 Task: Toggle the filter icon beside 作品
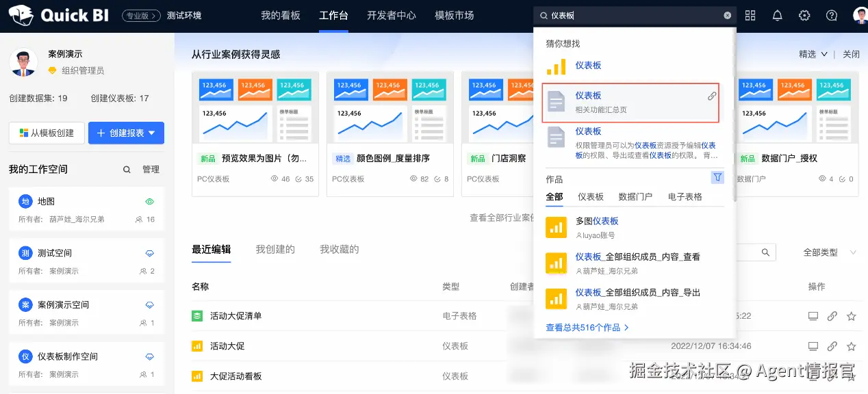coord(717,178)
